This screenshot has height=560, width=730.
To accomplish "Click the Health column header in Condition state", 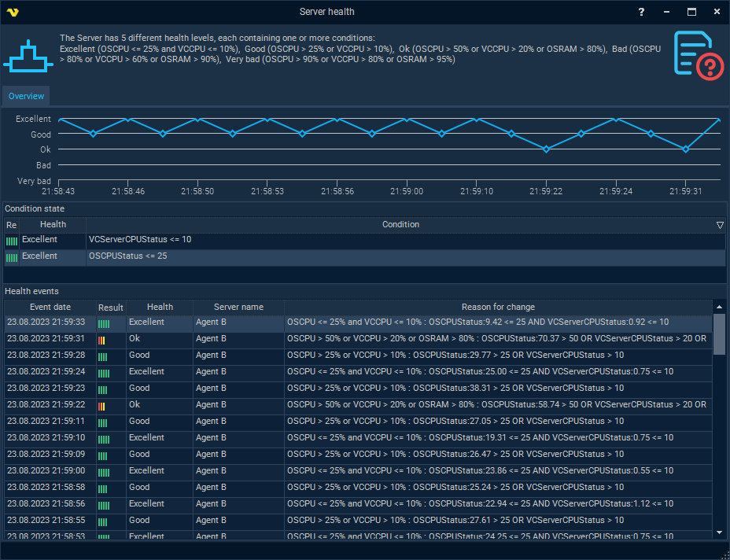I will [53, 224].
